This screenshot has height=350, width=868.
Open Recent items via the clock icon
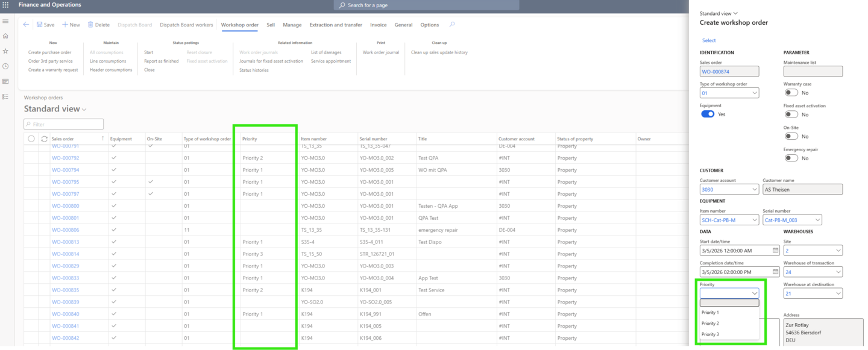(5, 66)
